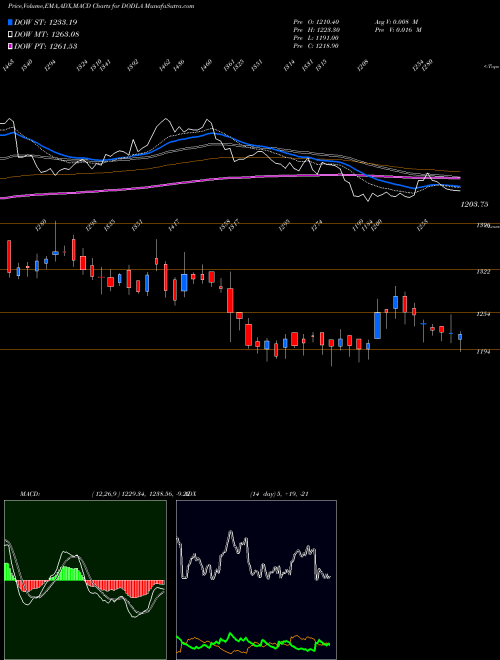This screenshot has width=500, height=660.
Task: Select the 'DOW ST: 1233.19' legend label
Action: click(45, 22)
